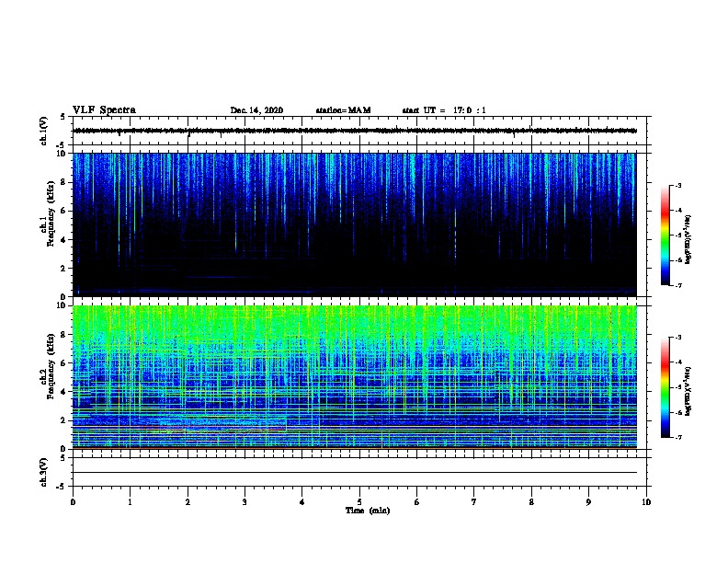The image size is (728, 563).
Task: Click inside the ch.2 spectrogram panel
Action: [x=355, y=377]
